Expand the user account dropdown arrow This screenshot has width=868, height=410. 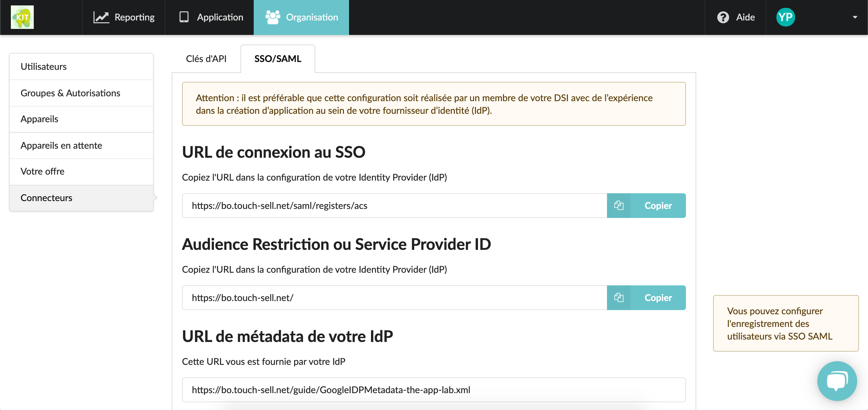click(x=855, y=17)
